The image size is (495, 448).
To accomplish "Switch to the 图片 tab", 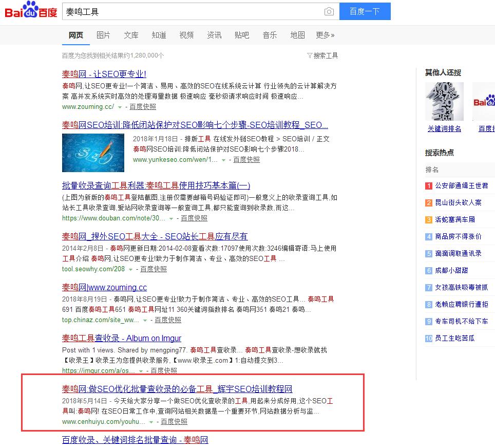I will tap(103, 35).
